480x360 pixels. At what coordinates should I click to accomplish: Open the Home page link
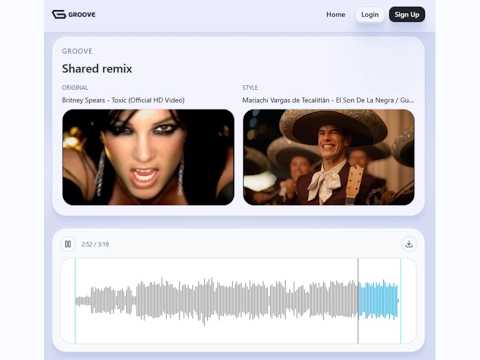click(x=336, y=15)
